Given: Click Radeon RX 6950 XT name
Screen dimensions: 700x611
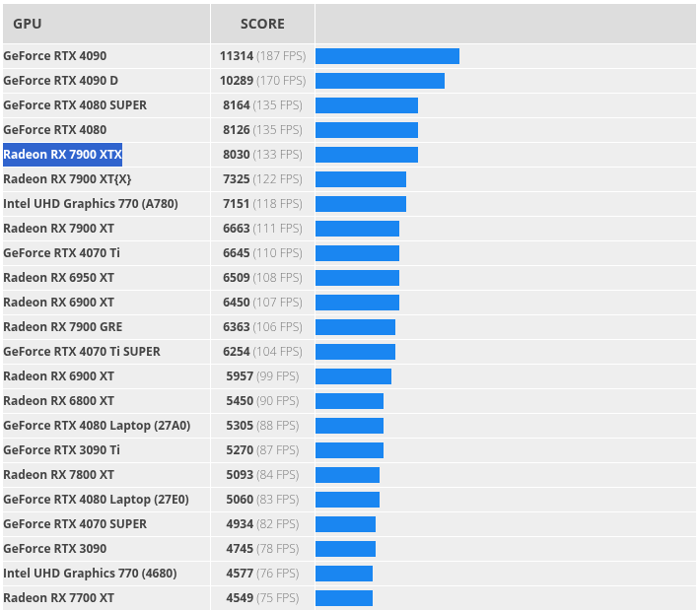Looking at the screenshot, I should (58, 278).
